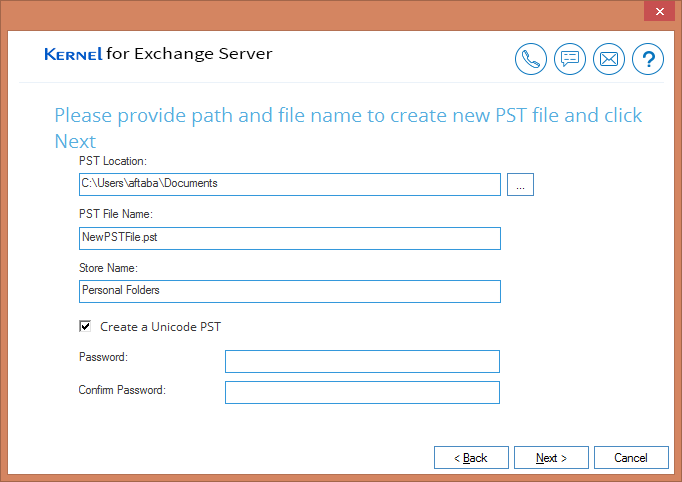The width and height of the screenshot is (682, 482).
Task: Click the 'Store Name:' label
Action: coord(108,268)
